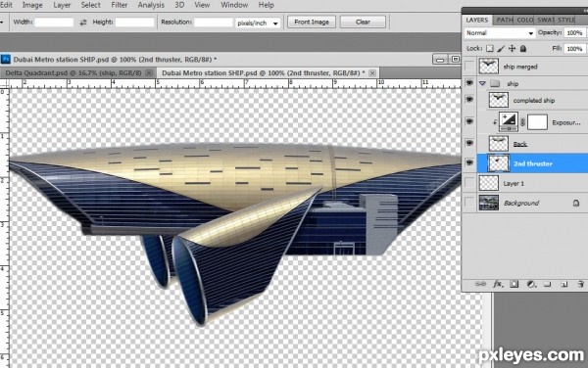
Task: Select the Layer 1 thumbnail
Action: point(489,183)
